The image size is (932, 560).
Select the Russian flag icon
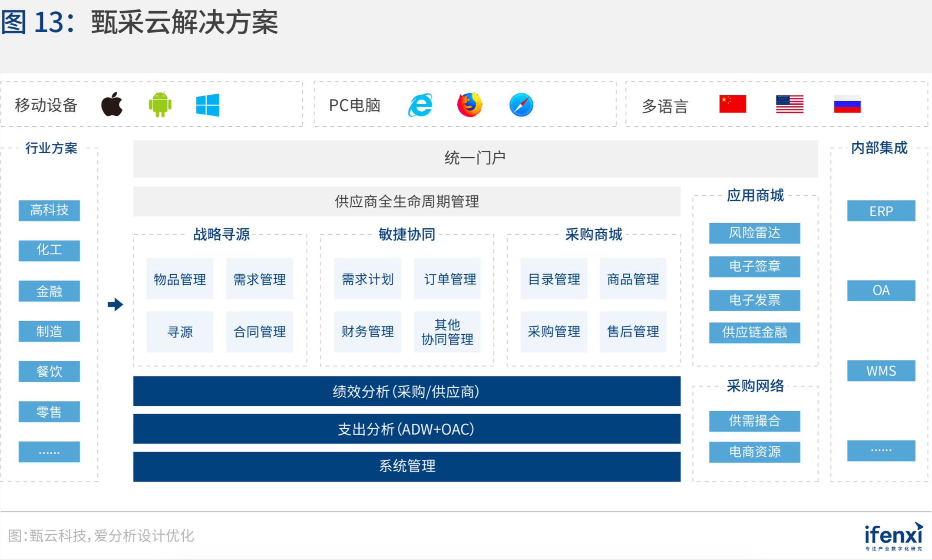pyautogui.click(x=847, y=104)
